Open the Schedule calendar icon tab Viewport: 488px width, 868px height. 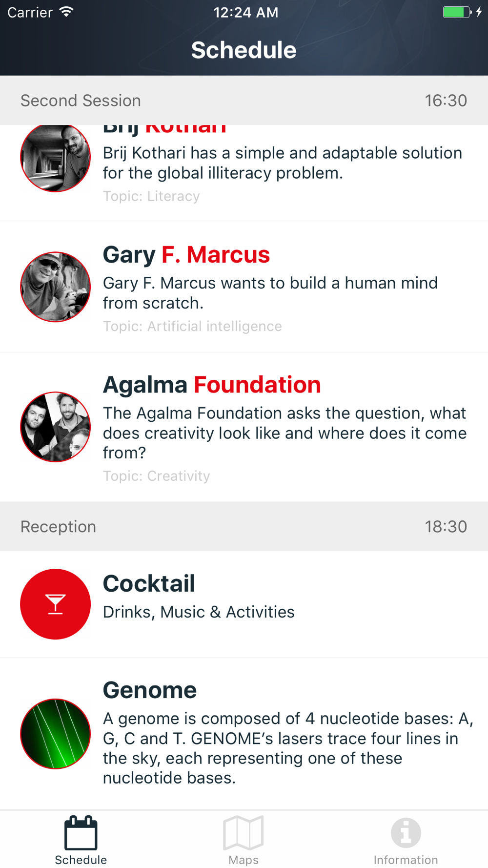81,832
